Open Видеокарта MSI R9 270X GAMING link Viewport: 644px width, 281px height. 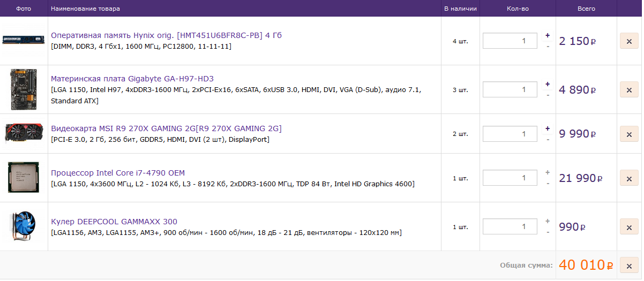click(166, 128)
